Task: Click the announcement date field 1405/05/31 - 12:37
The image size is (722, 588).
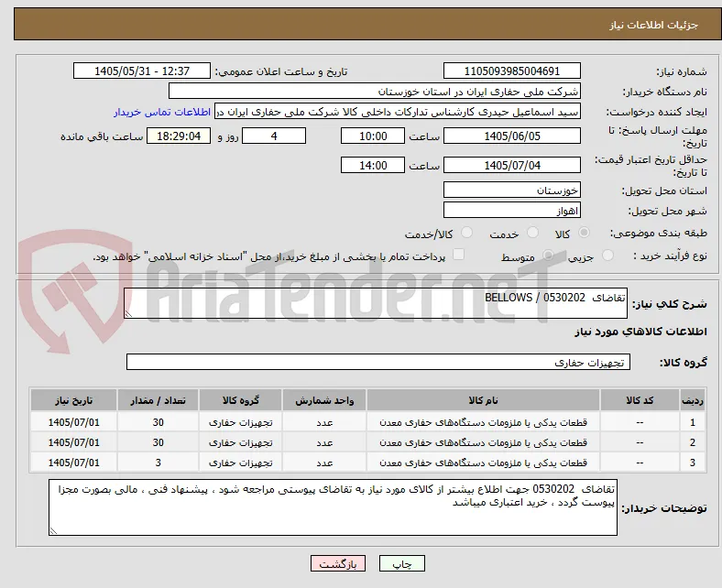Action: [142, 71]
